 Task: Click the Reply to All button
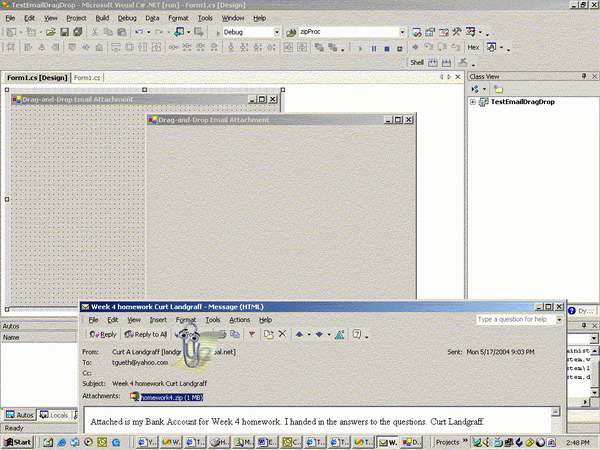(x=146, y=334)
